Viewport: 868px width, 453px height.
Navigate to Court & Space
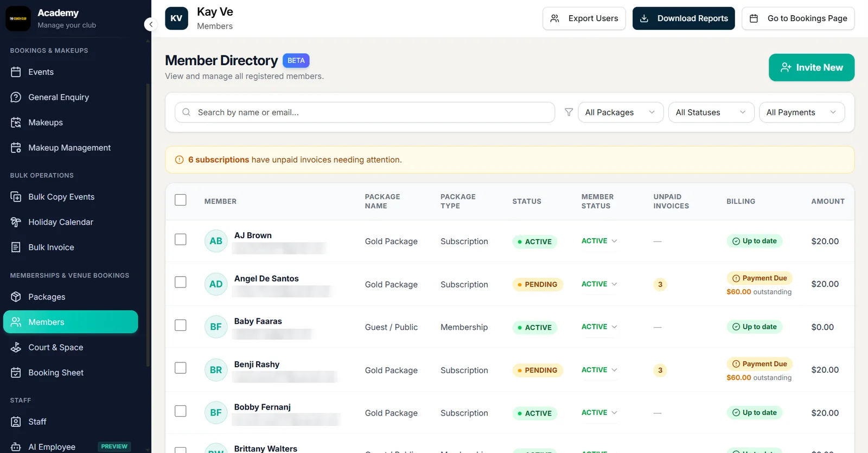[x=71, y=347]
